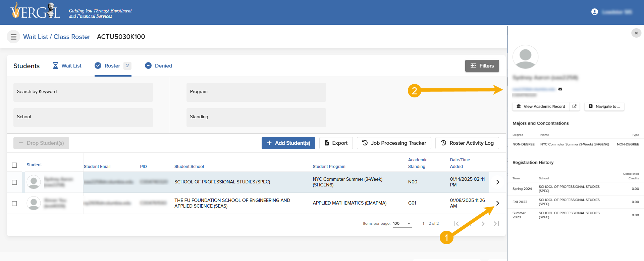644x261 pixels.
Task: Check the SPEC school student row checkbox
Action: pos(14,182)
